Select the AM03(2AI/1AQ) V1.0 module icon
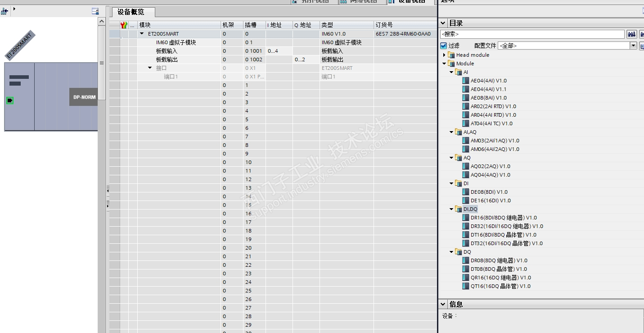The image size is (644, 333). (x=466, y=141)
